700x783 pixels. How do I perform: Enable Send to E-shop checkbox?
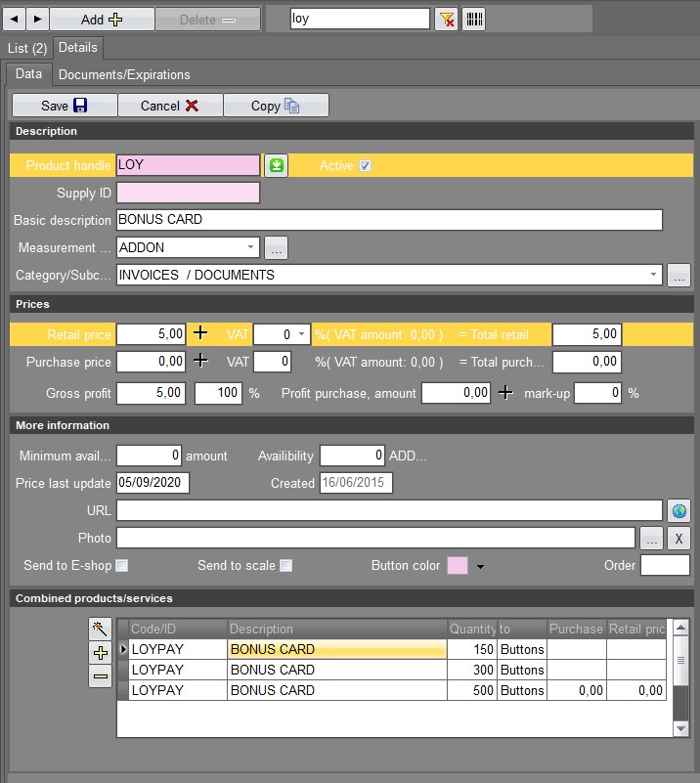[122, 565]
